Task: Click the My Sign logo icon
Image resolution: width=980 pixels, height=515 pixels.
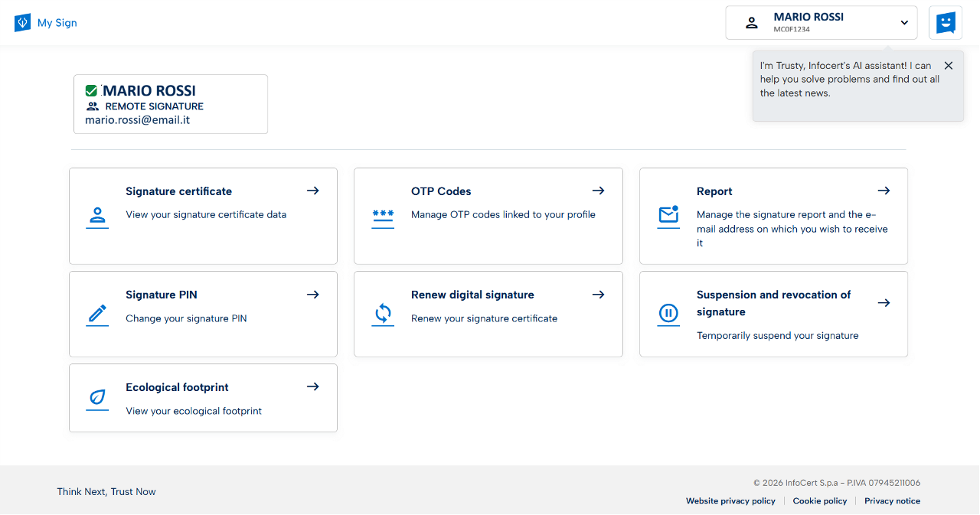Action: pos(22,23)
